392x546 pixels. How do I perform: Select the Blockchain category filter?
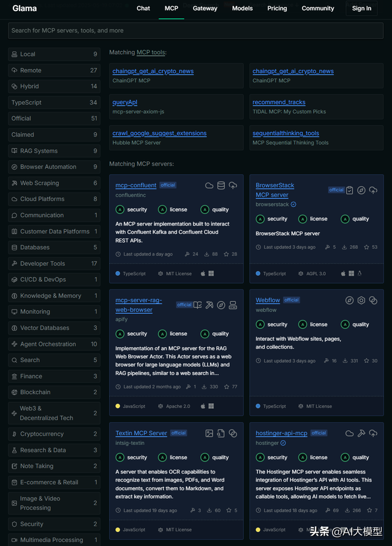tap(54, 392)
